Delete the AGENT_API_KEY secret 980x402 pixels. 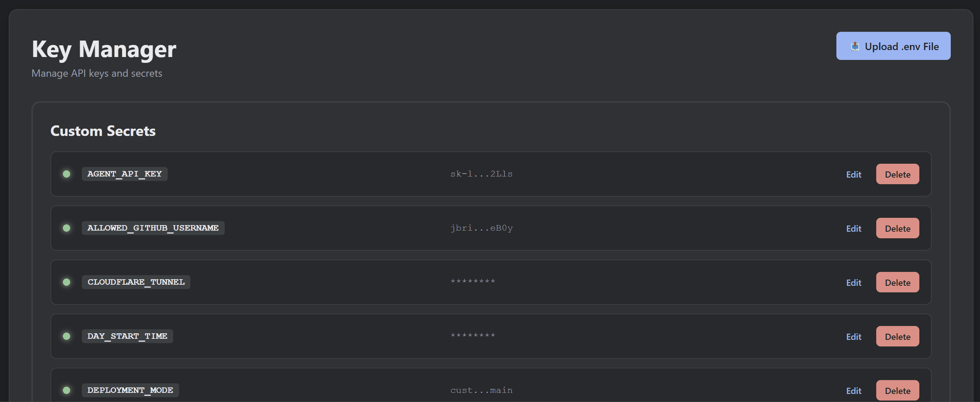[x=897, y=174]
